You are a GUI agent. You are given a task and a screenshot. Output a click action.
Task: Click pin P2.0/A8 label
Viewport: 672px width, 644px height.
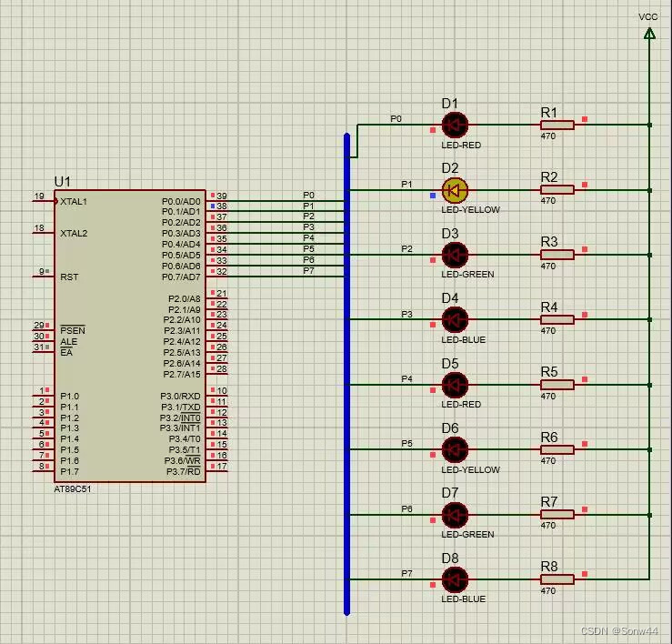click(x=184, y=298)
